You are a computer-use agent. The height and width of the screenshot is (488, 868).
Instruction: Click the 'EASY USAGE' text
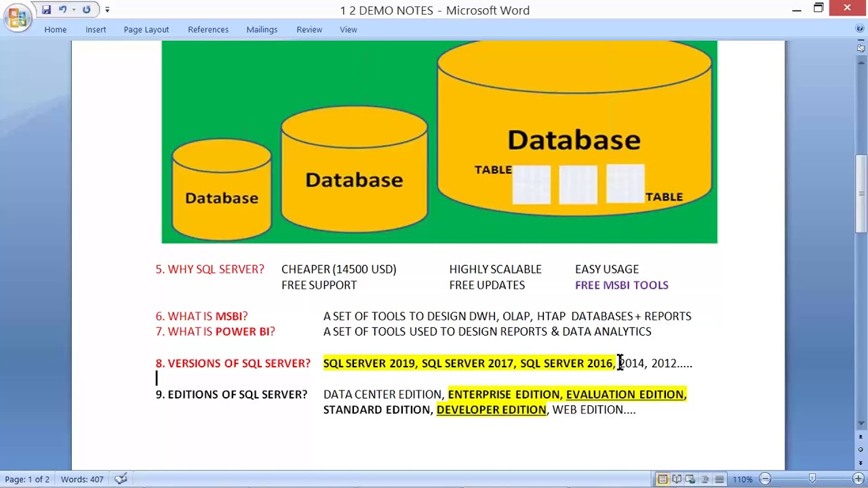[606, 269]
